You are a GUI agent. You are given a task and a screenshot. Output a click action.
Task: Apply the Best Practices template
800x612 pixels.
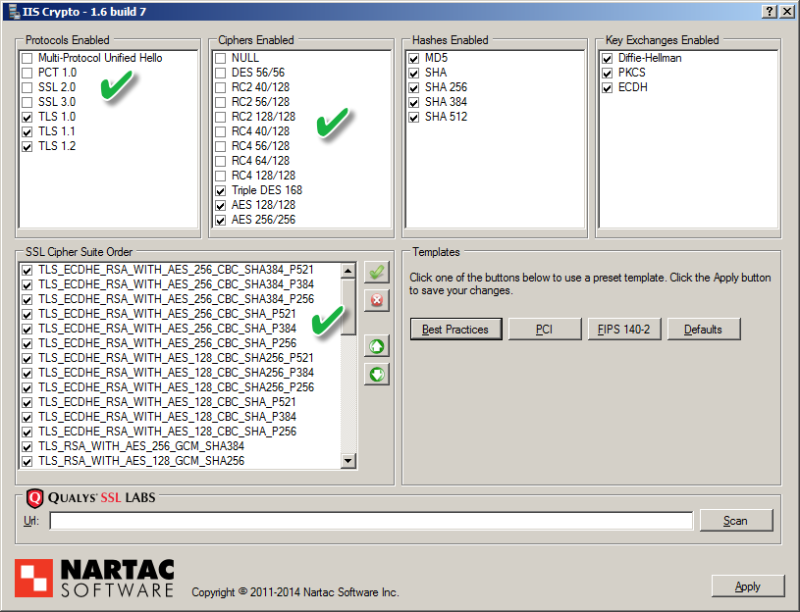(456, 329)
